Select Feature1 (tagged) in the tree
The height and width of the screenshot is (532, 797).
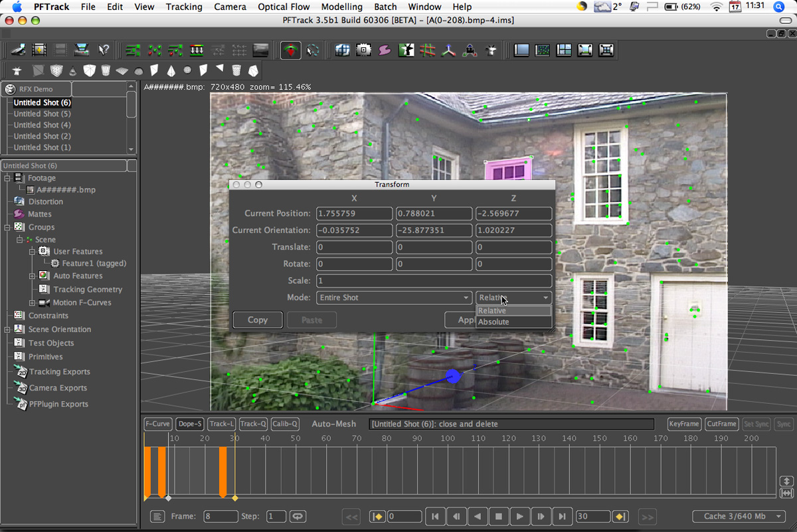click(x=94, y=264)
